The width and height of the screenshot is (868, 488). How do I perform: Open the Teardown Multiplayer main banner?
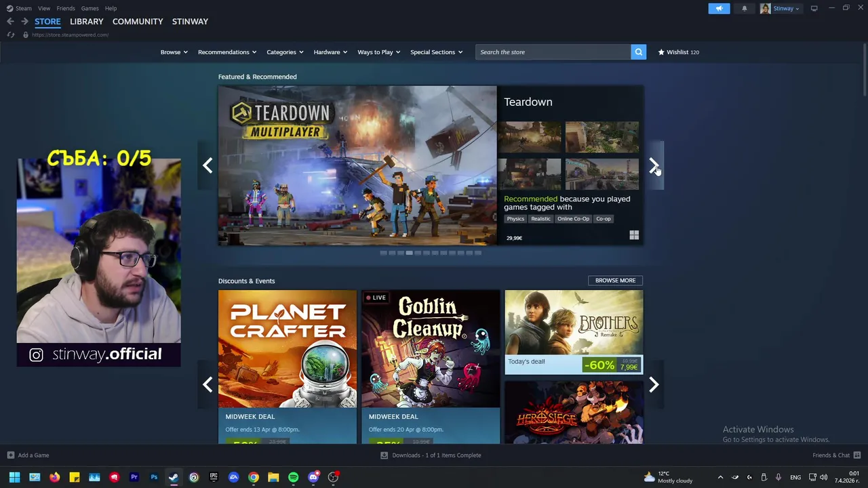pyautogui.click(x=357, y=165)
